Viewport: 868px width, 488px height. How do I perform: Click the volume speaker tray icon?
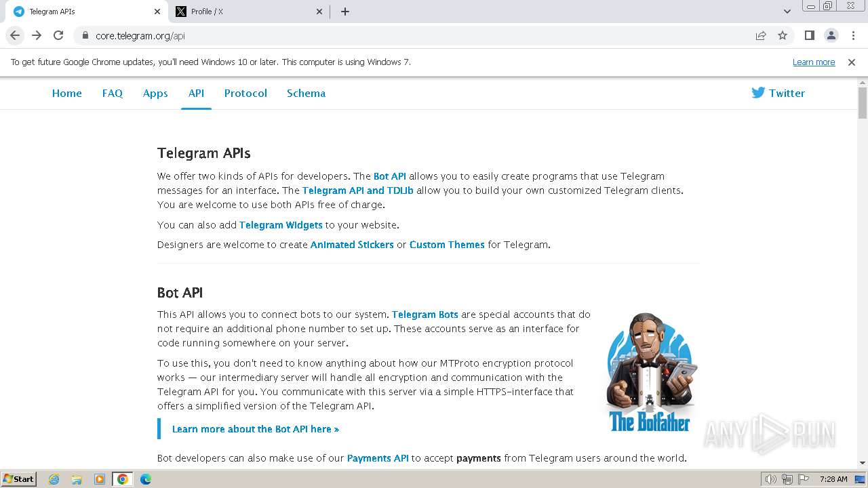click(770, 479)
